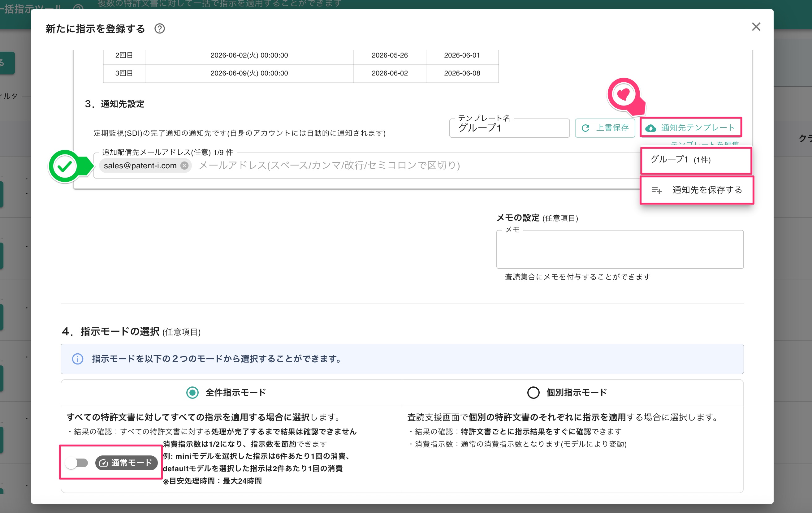Click the cloud download icon on 通知先テンプレート
This screenshot has width=812, height=513.
650,128
